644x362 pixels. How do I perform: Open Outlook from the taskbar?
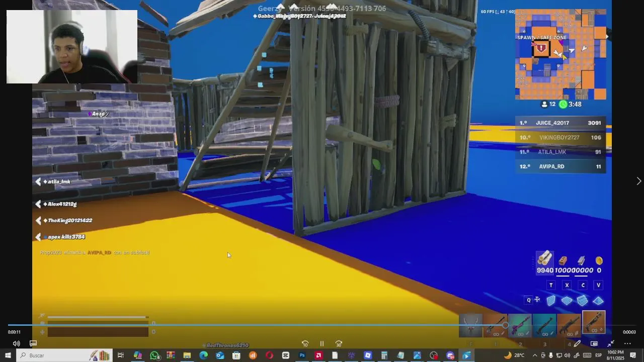[x=220, y=355]
